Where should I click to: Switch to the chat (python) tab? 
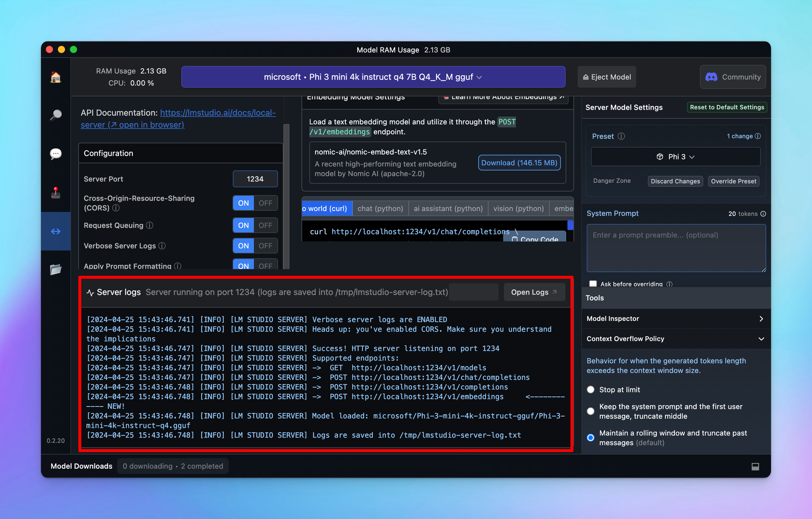coord(380,208)
